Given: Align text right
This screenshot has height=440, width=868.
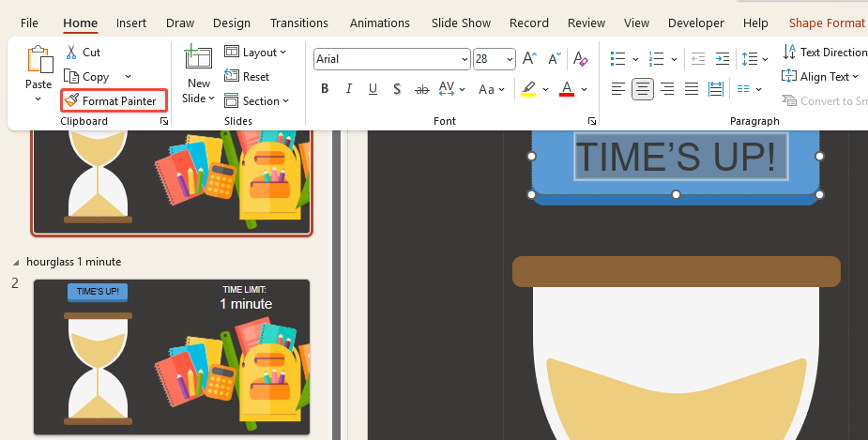Looking at the screenshot, I should point(667,89).
